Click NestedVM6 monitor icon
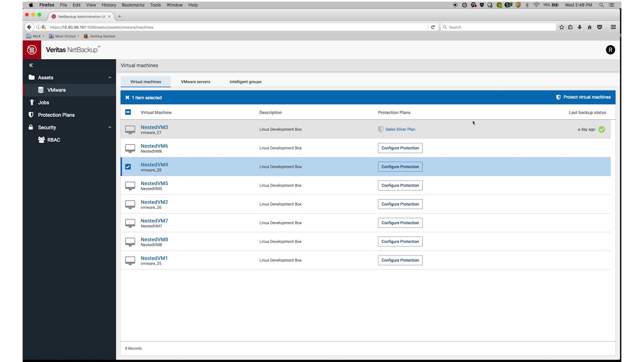This screenshot has height=362, width=644. click(x=130, y=148)
